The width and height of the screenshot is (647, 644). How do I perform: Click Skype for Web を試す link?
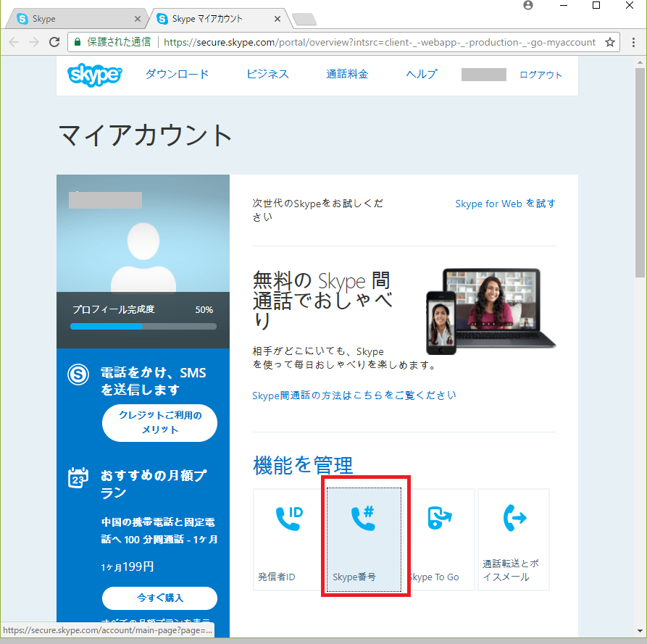[506, 204]
